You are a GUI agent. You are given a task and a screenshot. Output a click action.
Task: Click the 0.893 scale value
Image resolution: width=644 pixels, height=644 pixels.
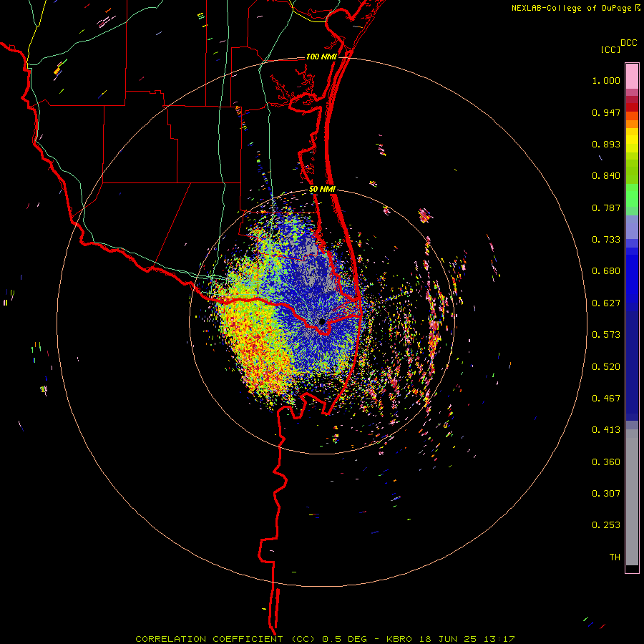click(x=606, y=144)
